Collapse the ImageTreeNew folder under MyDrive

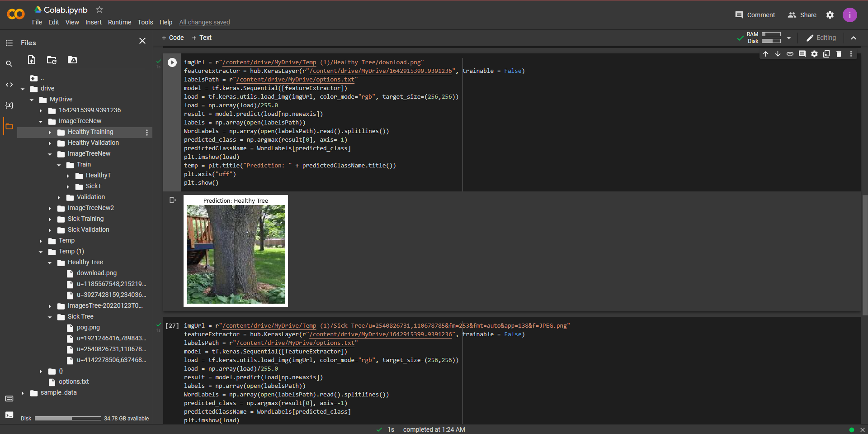click(41, 122)
